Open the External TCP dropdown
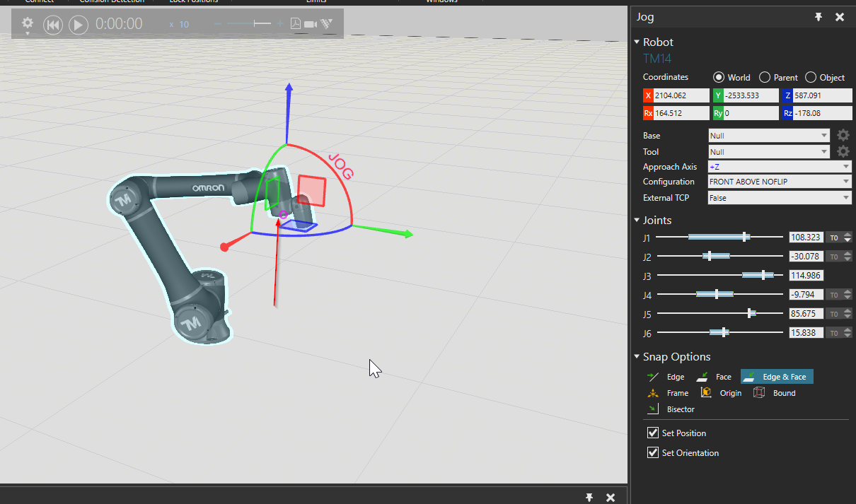Screen dimensions: 856x504 click(780, 198)
